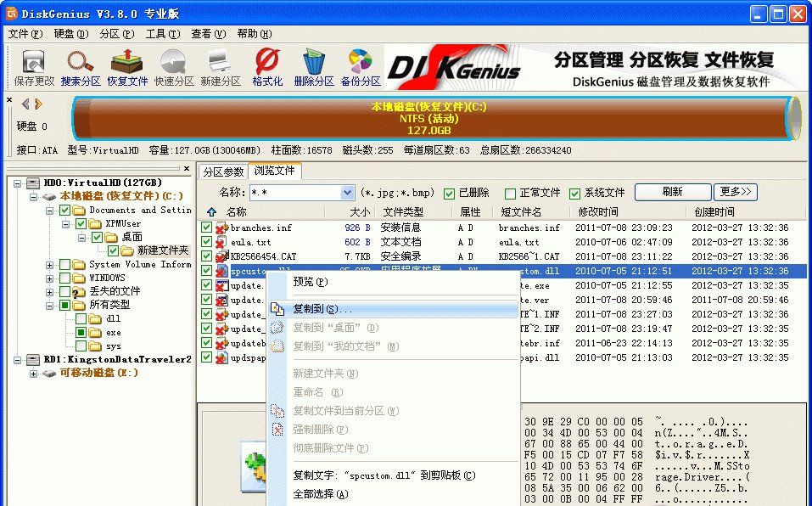Switch to the 分区参数 tab
Viewport: 812px width, 506px height.
tap(222, 171)
